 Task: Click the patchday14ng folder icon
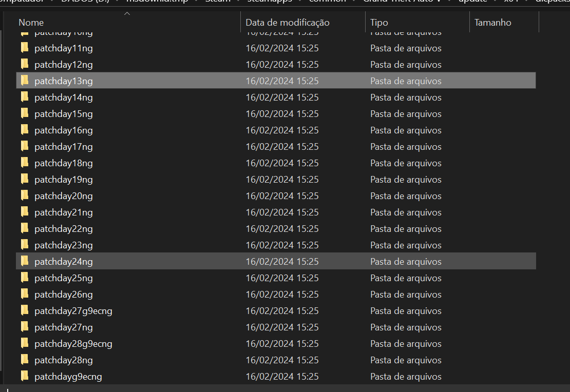click(24, 97)
